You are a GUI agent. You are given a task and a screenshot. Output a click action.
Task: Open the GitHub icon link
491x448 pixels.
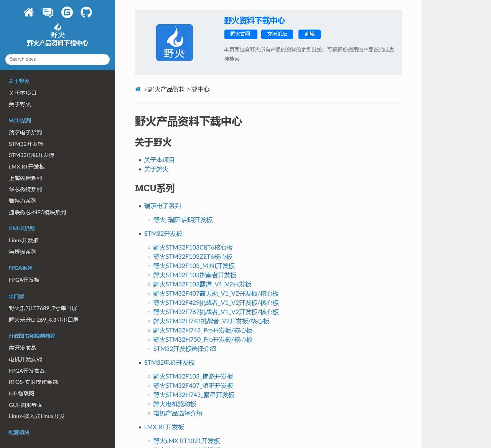coord(86,12)
